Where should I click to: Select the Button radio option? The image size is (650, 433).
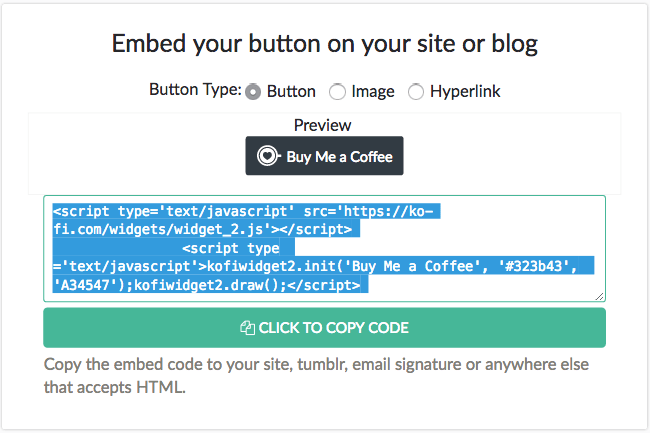[x=253, y=92]
